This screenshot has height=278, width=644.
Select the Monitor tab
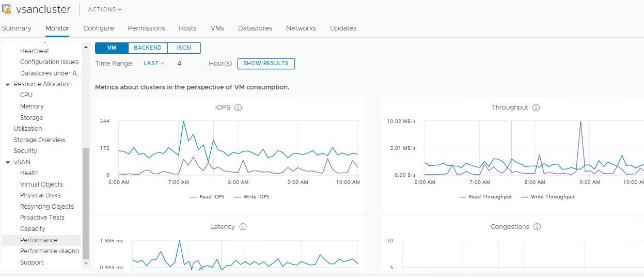coord(57,28)
